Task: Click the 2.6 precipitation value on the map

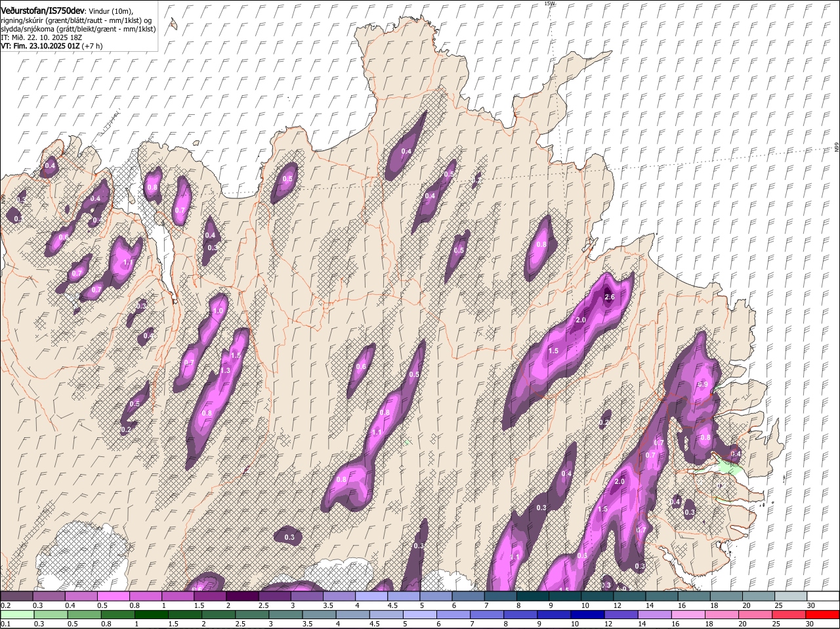Action: pyautogui.click(x=609, y=297)
